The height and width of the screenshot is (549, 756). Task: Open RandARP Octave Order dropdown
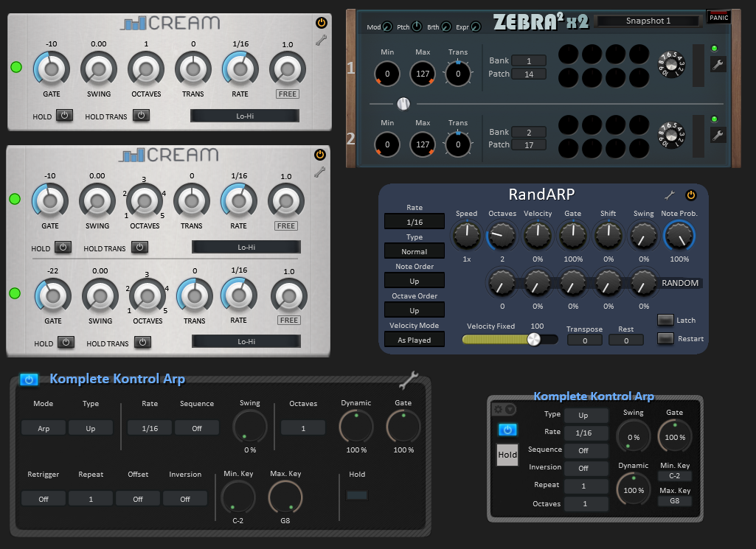tap(415, 311)
